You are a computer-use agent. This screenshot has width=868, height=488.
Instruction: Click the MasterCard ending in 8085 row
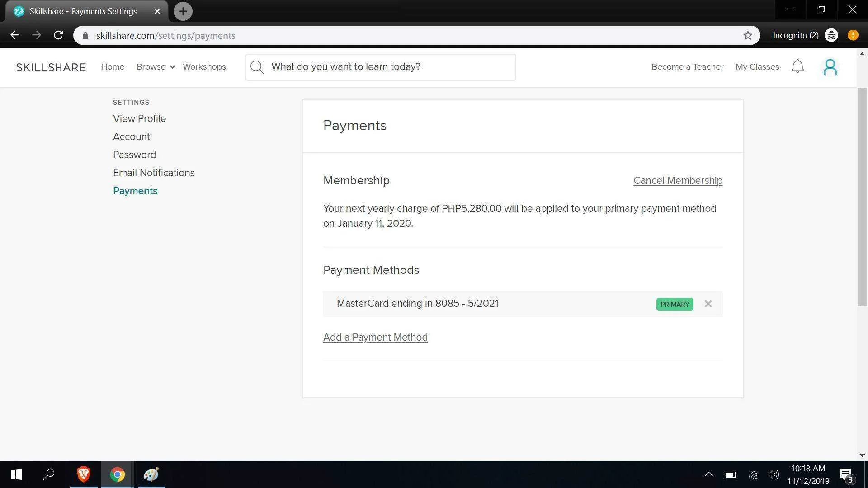pyautogui.click(x=523, y=304)
